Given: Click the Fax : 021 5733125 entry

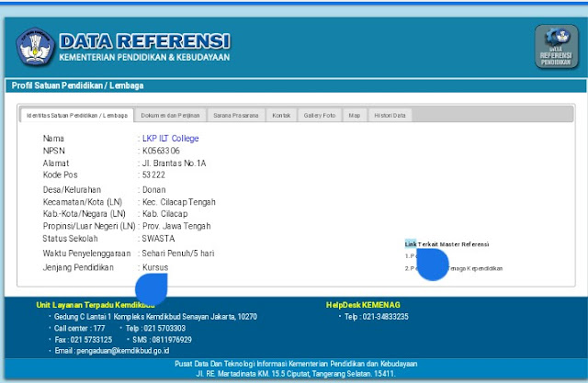Looking at the screenshot, I should click(x=84, y=340).
